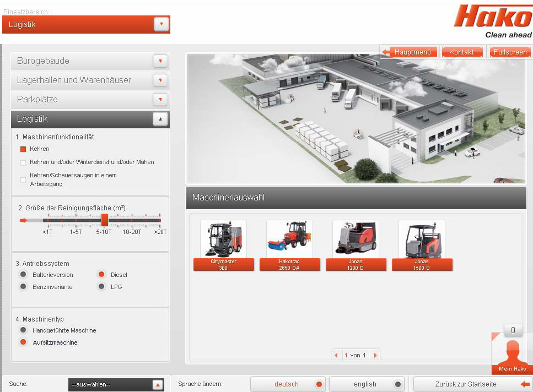The width and height of the screenshot is (533, 392).
Task: Click the Bürogebäude accordion header
Action: [x=90, y=61]
